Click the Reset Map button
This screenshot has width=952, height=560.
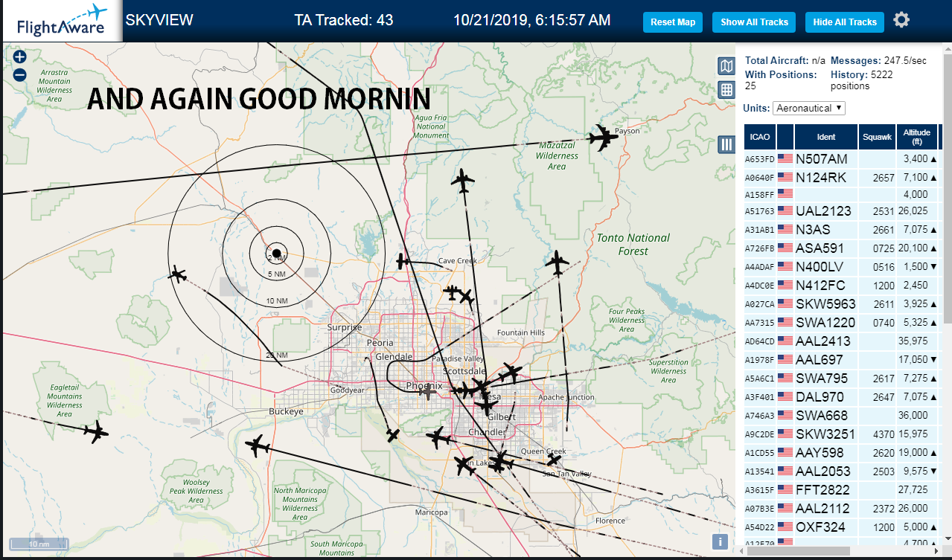point(673,22)
